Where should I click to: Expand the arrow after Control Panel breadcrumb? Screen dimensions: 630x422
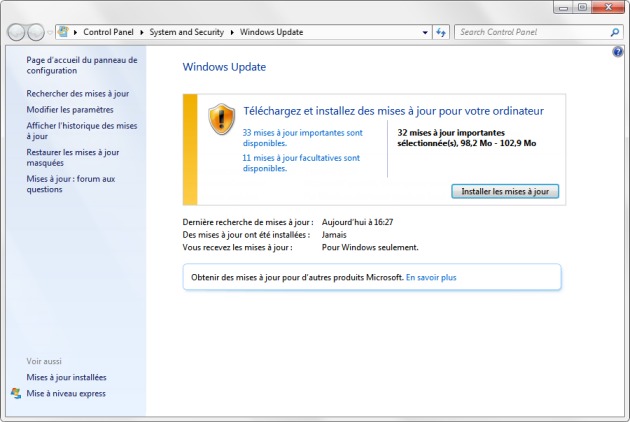[x=141, y=32]
